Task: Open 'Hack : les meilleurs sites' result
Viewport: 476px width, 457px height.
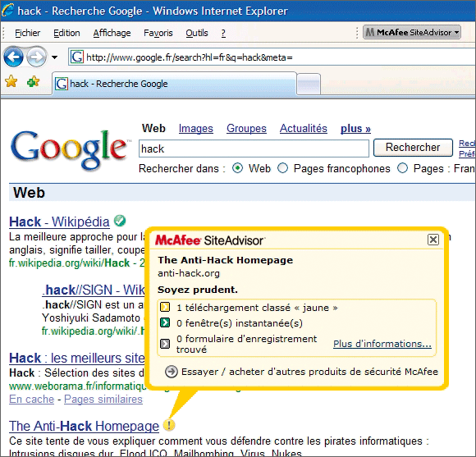Action: click(77, 358)
